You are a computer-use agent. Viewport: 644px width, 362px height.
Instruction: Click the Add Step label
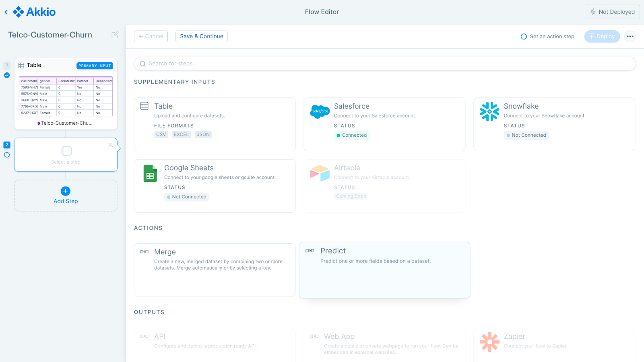(66, 201)
